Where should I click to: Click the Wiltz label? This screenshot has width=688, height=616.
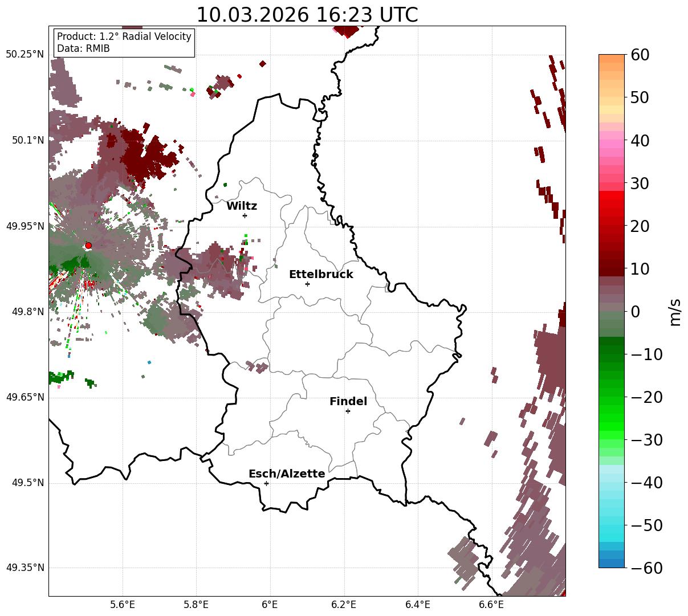point(242,206)
